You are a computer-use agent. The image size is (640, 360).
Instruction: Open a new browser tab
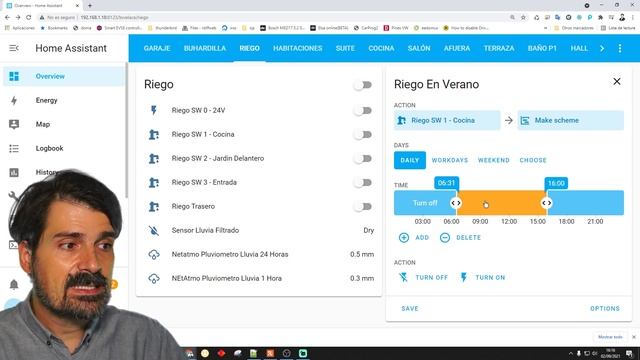point(90,6)
